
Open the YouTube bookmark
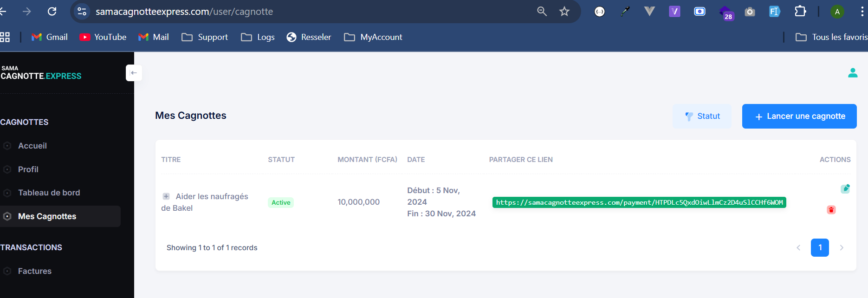(103, 37)
